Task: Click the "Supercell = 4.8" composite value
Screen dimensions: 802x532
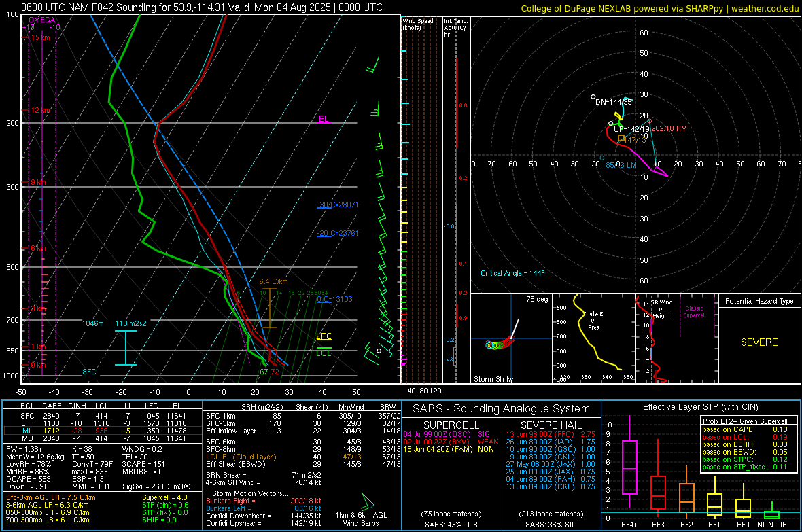Action: [164, 497]
